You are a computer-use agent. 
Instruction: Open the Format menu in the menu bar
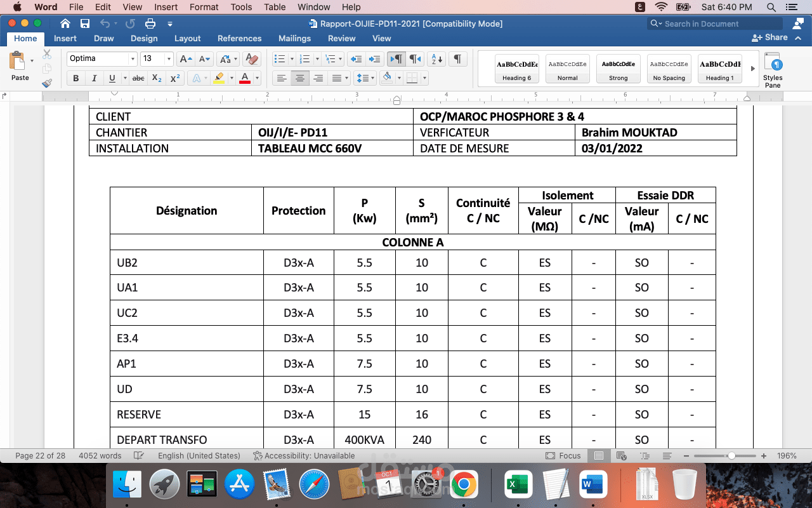pos(204,7)
